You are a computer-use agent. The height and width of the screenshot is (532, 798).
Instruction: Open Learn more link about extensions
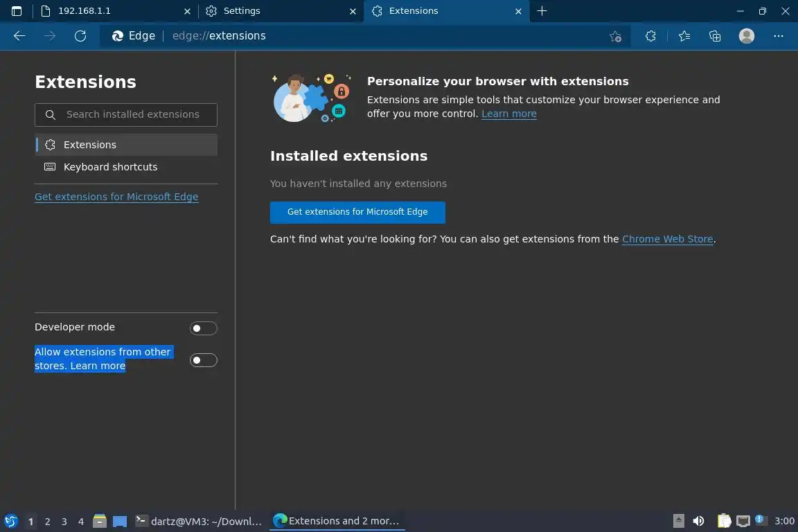509,114
